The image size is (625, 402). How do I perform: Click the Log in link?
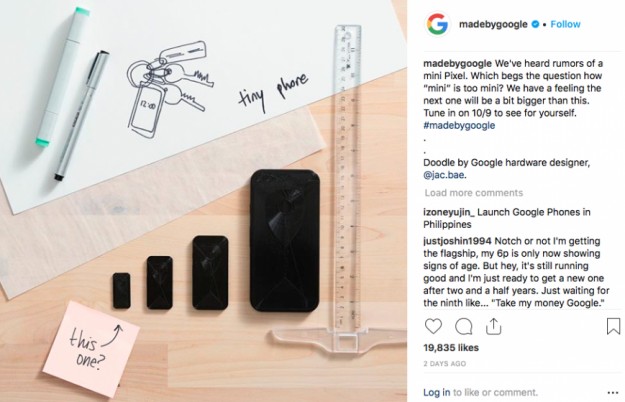coord(436,392)
